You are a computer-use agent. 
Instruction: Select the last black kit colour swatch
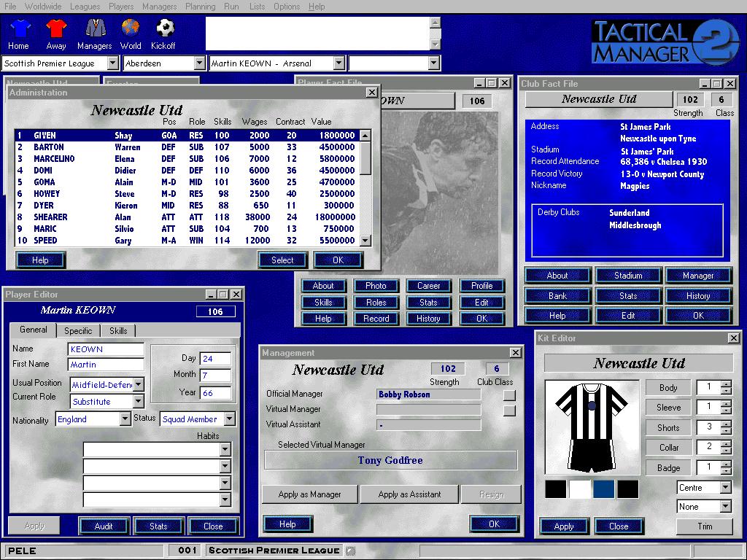(x=627, y=489)
